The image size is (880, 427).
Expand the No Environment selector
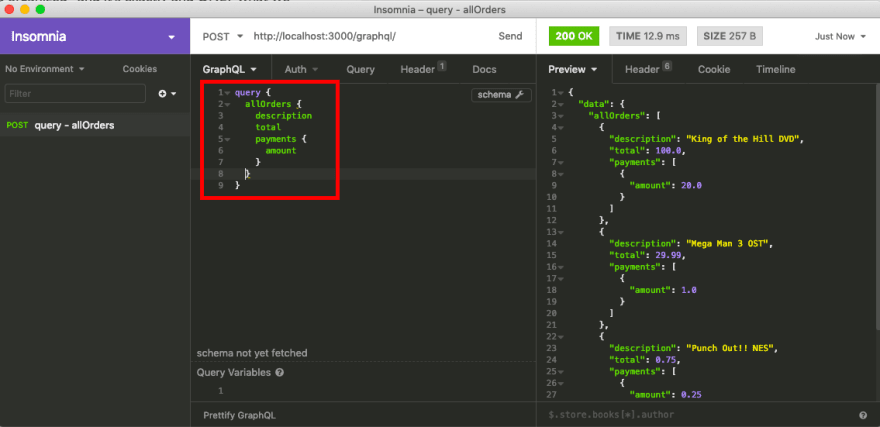coord(45,69)
